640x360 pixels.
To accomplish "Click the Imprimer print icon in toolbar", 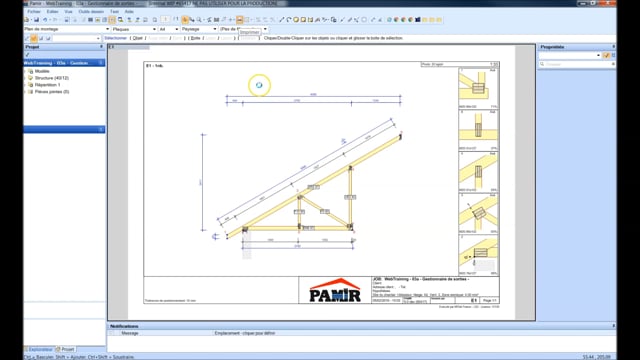I will click(240, 20).
